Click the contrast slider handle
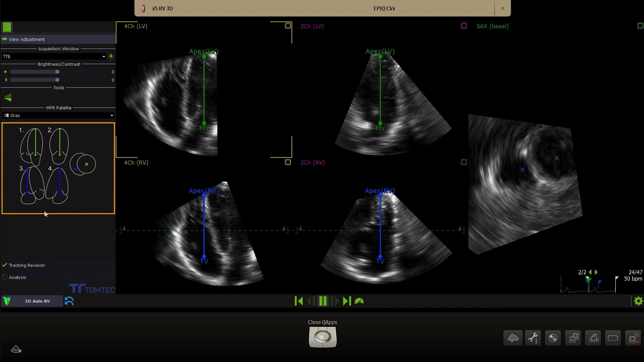This screenshot has width=644, height=362. [x=57, y=79]
